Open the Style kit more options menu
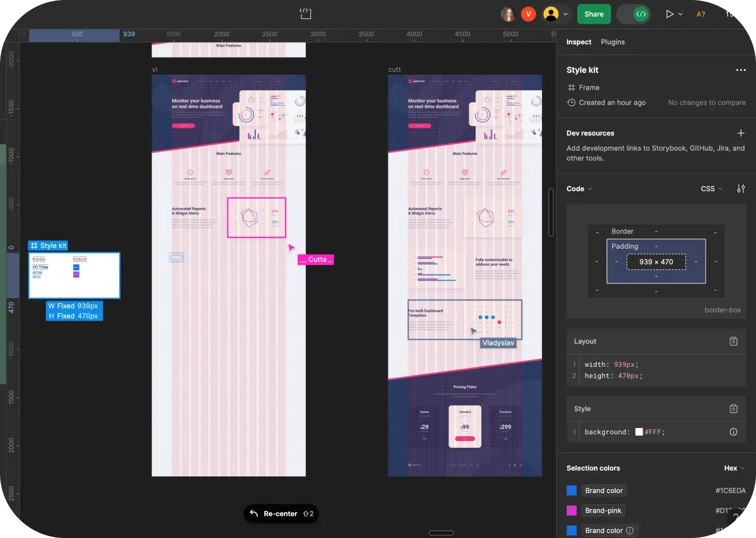 click(x=740, y=70)
